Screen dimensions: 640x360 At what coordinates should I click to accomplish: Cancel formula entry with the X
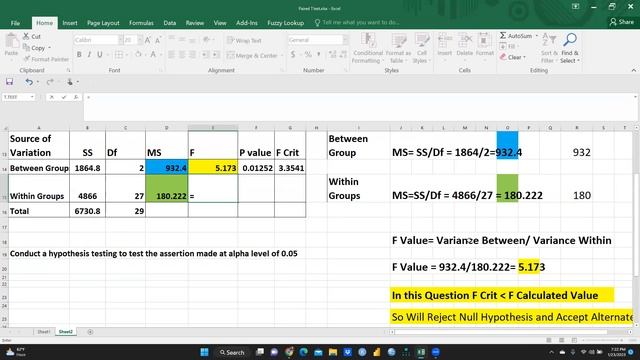(52, 97)
